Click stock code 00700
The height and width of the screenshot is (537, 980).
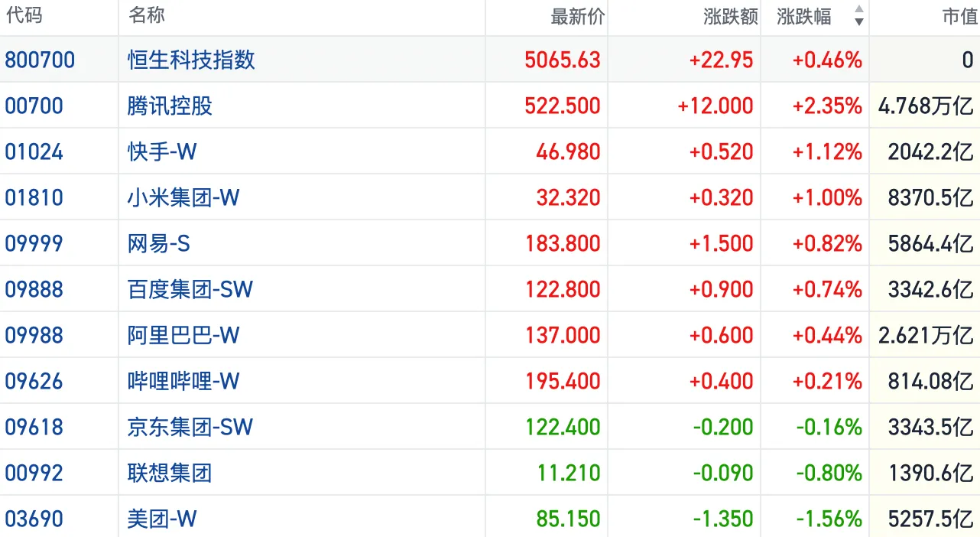34,106
